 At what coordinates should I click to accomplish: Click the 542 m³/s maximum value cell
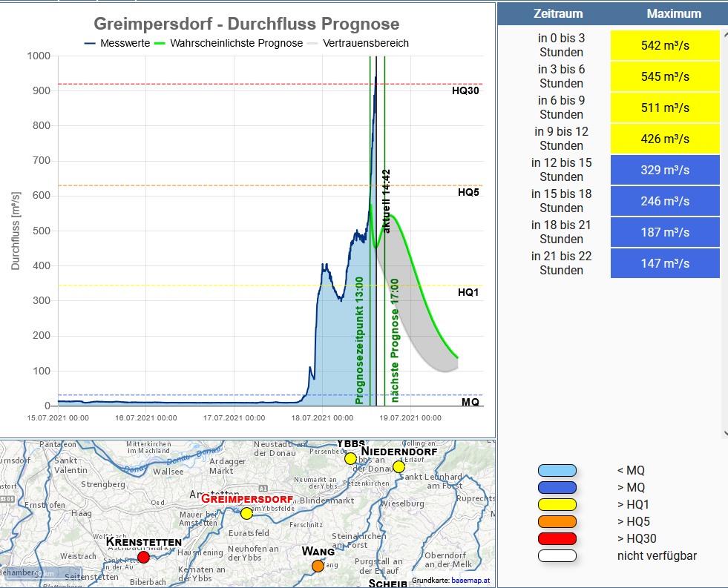[665, 46]
